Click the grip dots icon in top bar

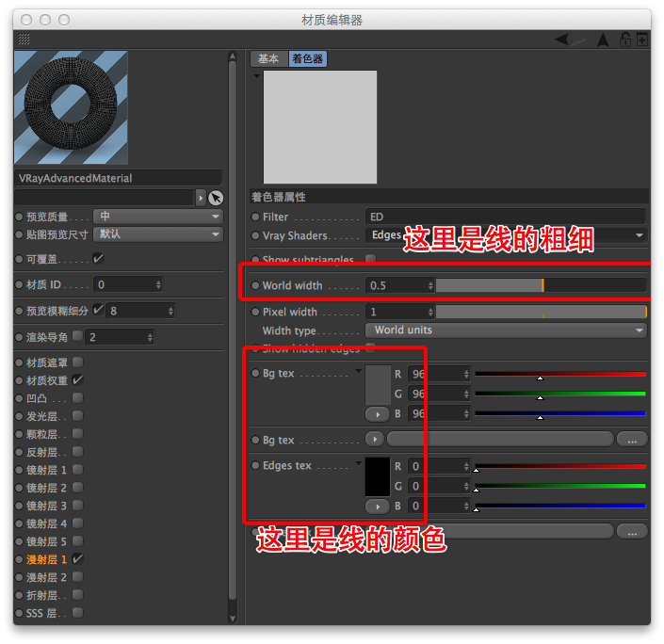(x=24, y=40)
